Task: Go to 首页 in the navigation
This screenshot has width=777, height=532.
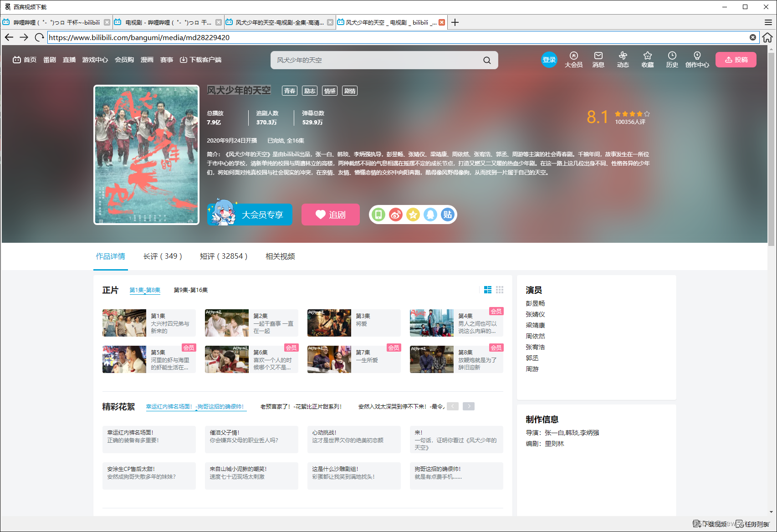Action: [x=25, y=60]
